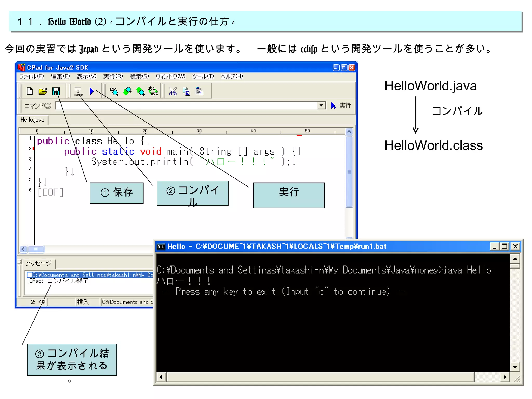Maximize the Hello console window
The width and height of the screenshot is (532, 399).
[504, 246]
